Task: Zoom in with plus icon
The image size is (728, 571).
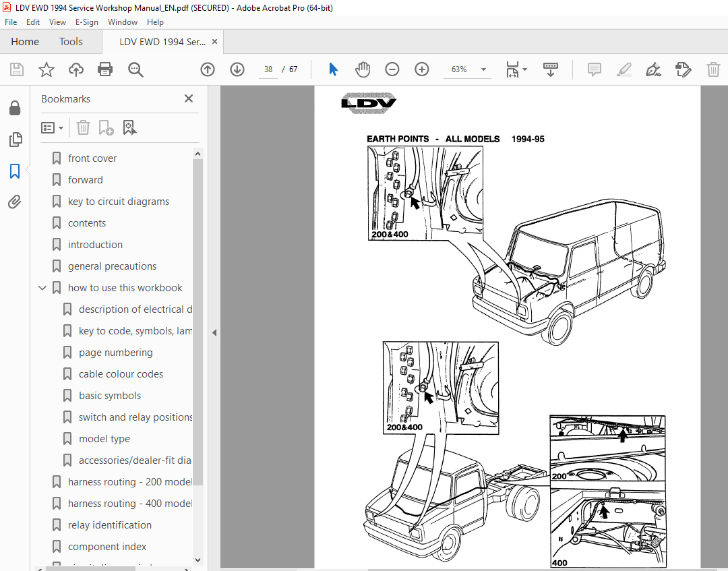Action: 421,69
